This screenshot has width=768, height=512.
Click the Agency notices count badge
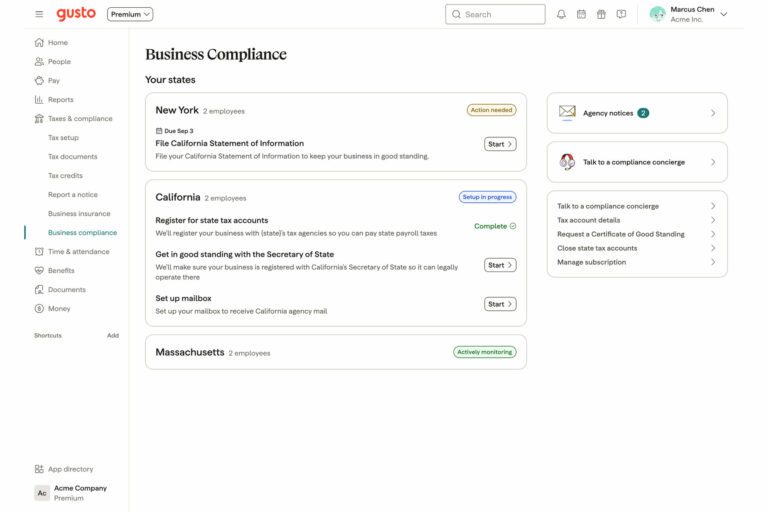[x=643, y=113]
